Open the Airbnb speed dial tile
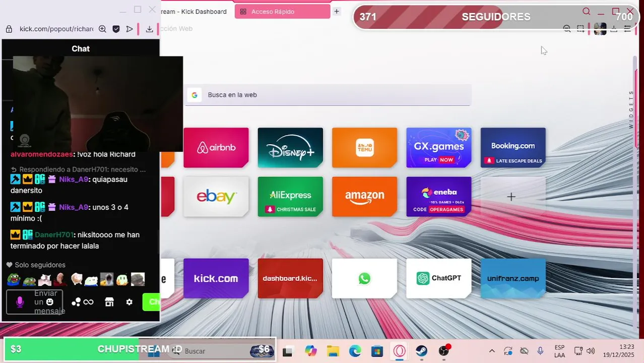This screenshot has height=363, width=644. (216, 147)
